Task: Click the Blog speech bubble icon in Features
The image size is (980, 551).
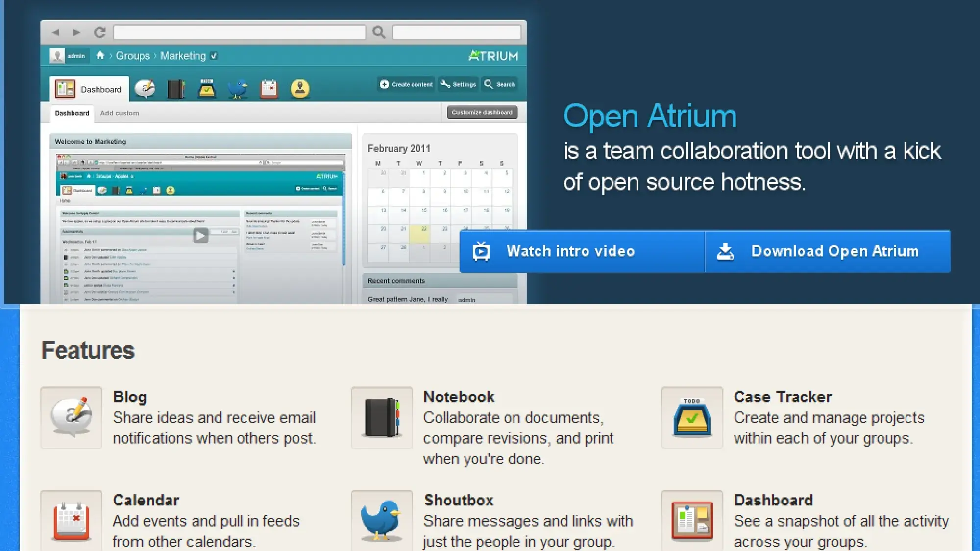Action: 72,417
